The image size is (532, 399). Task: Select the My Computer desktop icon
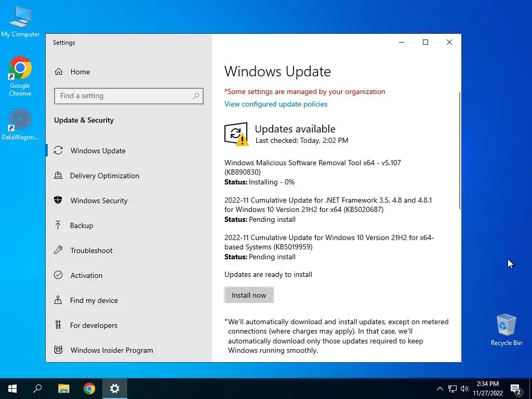point(20,21)
